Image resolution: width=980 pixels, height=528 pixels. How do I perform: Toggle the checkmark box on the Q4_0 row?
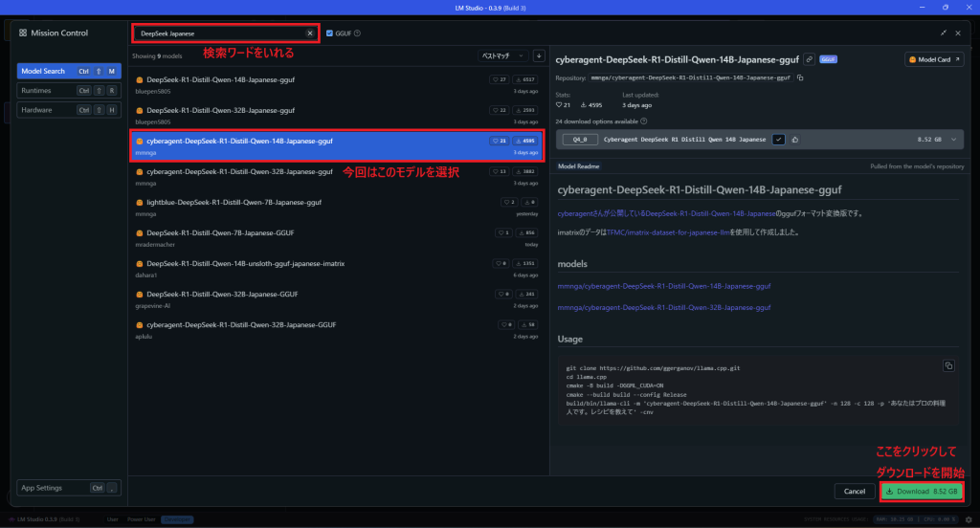779,140
